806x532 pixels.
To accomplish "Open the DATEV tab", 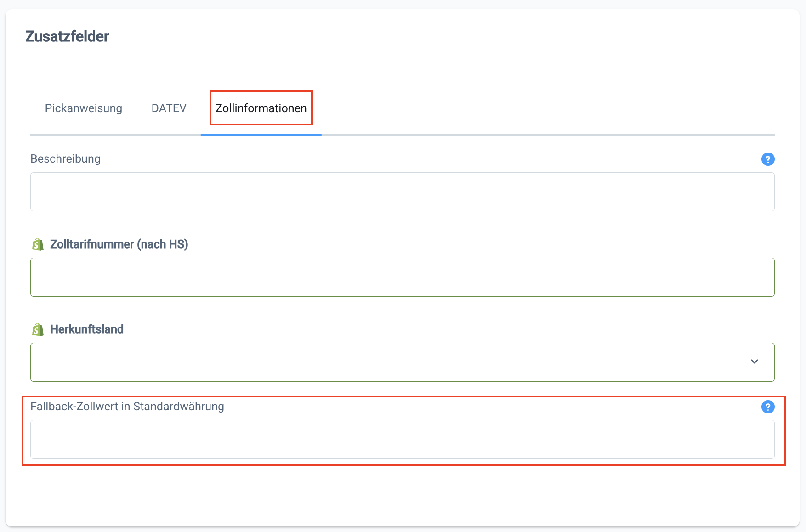I will (x=169, y=108).
